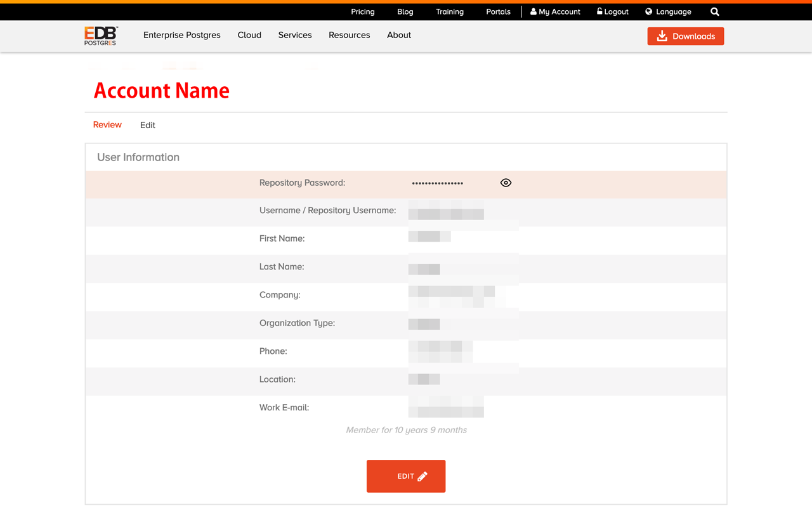Click the orange Downloads button
812x515 pixels.
coord(686,36)
